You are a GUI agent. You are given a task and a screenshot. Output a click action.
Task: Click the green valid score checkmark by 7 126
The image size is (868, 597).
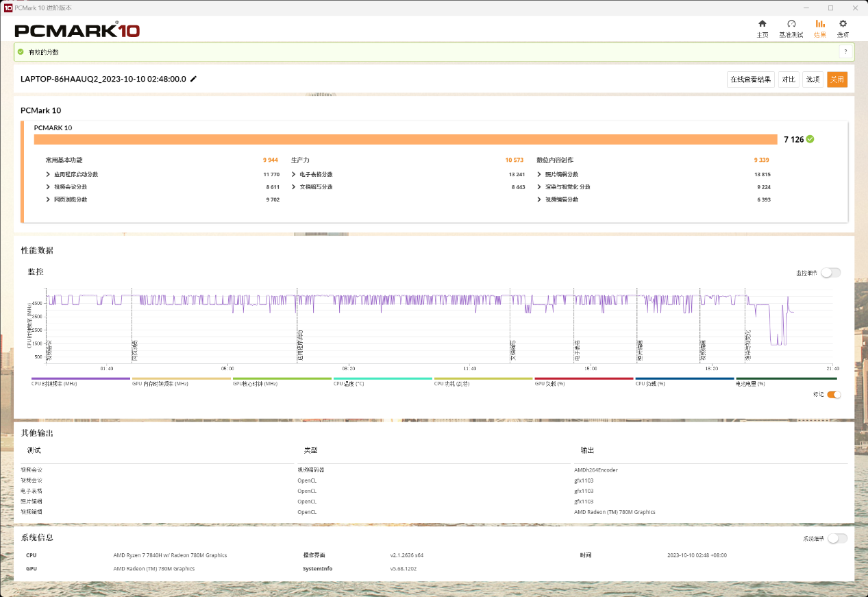[810, 139]
